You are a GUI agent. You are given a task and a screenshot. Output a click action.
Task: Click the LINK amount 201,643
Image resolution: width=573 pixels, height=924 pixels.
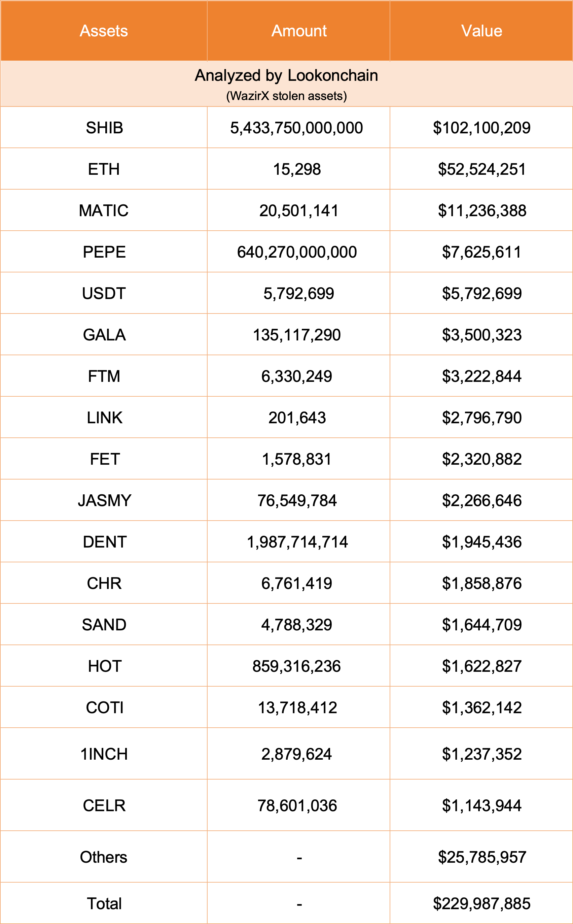pyautogui.click(x=297, y=418)
